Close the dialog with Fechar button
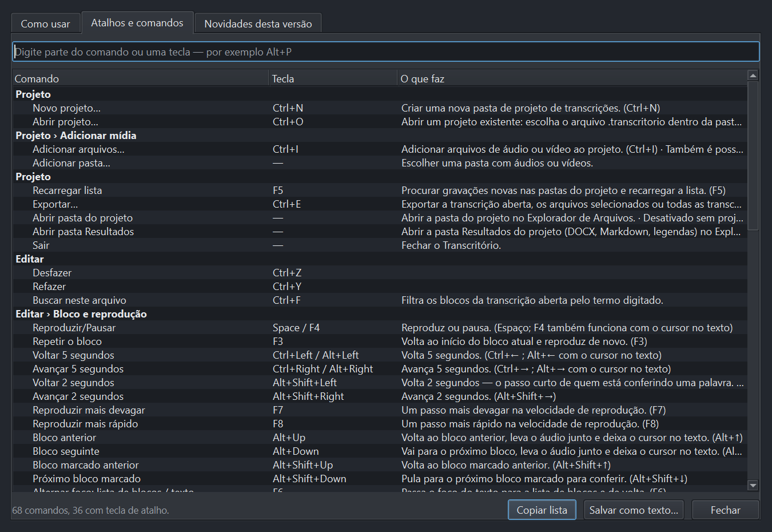Screen dimensions: 772x532 (x=725, y=510)
